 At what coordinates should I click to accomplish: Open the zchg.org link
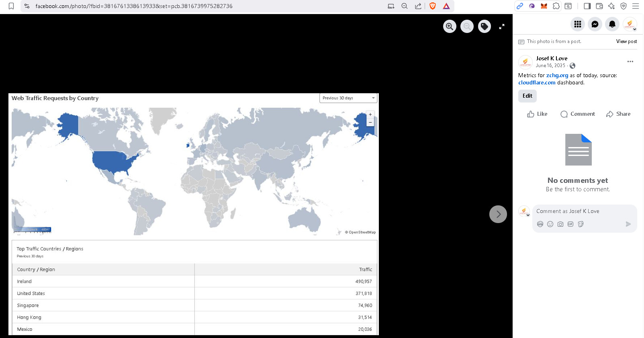point(557,75)
